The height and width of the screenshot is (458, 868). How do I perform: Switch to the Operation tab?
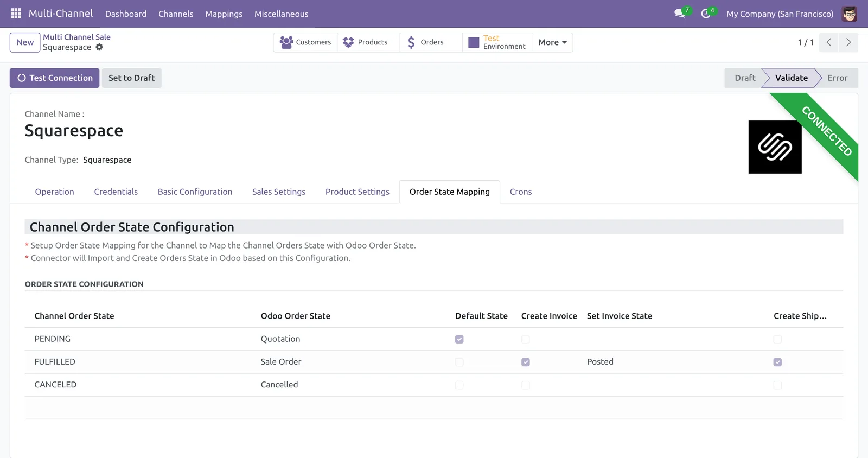point(54,192)
